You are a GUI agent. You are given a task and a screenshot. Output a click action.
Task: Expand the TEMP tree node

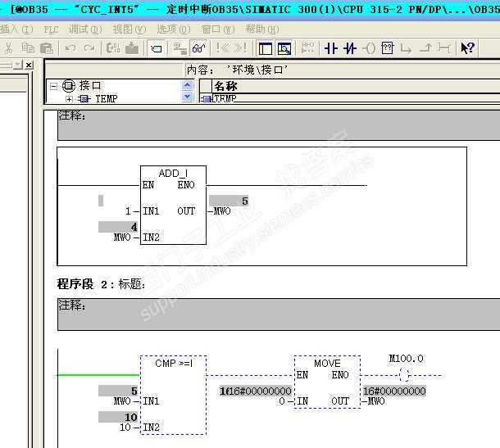pos(69,99)
